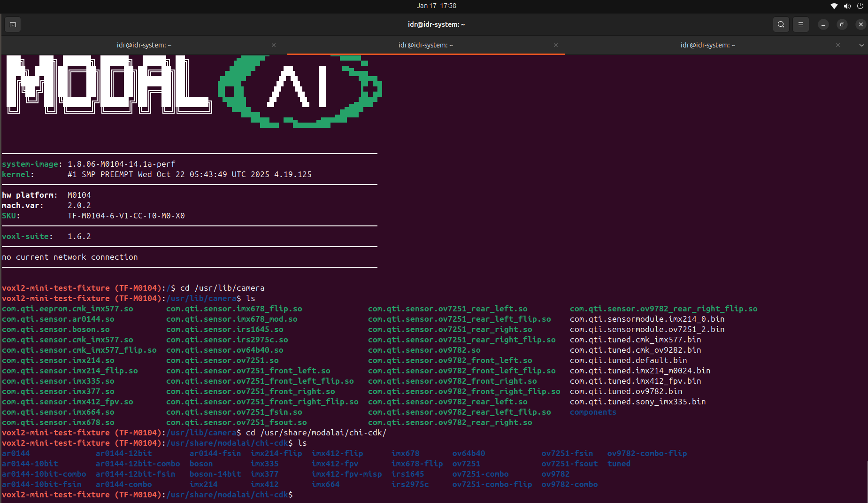Open a new terminal tab
The height and width of the screenshot is (503, 868).
tap(13, 24)
